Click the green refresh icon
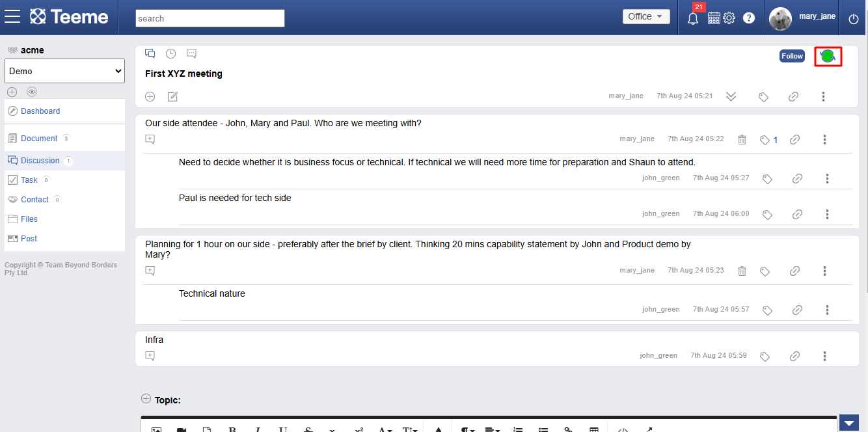This screenshot has height=432, width=868. (x=828, y=57)
